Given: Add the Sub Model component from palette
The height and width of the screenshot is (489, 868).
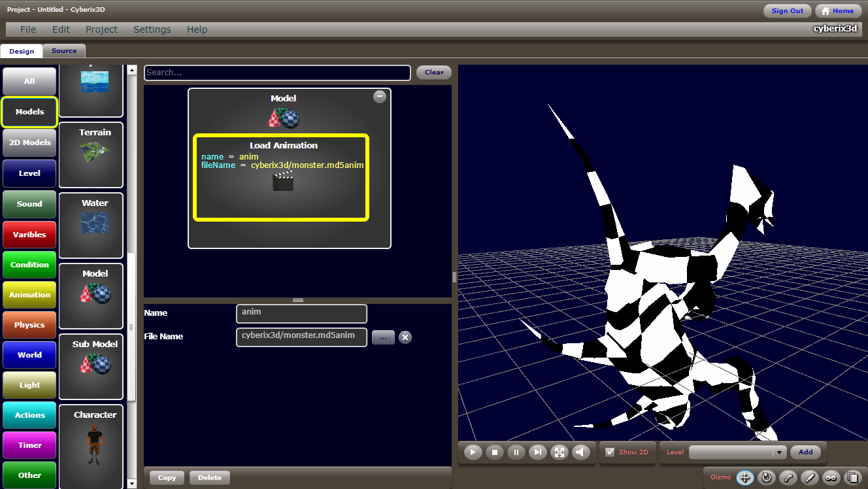Looking at the screenshot, I should (x=91, y=367).
